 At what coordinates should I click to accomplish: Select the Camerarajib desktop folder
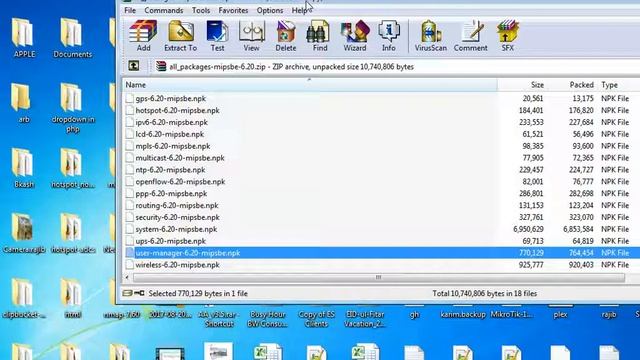[24, 233]
